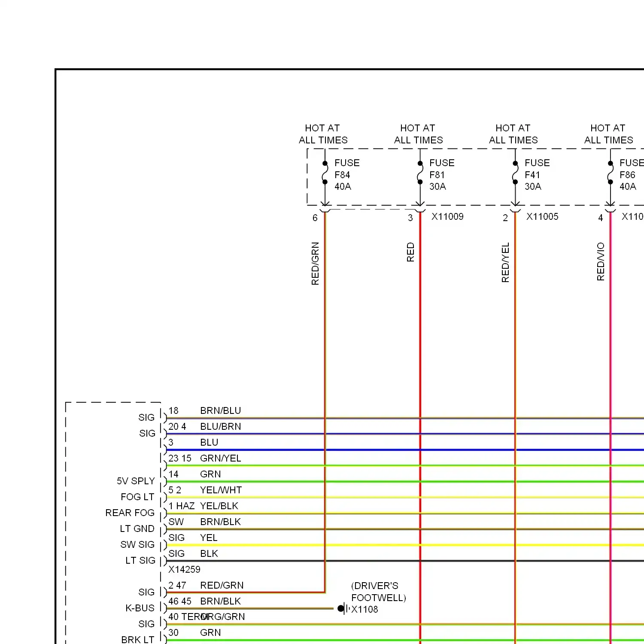The width and height of the screenshot is (644, 644).
Task: Click the SW SIG pin label
Action: 137,544
